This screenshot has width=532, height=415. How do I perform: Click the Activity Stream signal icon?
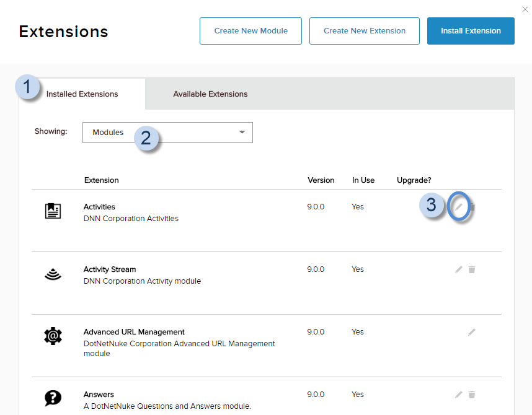pos(53,274)
